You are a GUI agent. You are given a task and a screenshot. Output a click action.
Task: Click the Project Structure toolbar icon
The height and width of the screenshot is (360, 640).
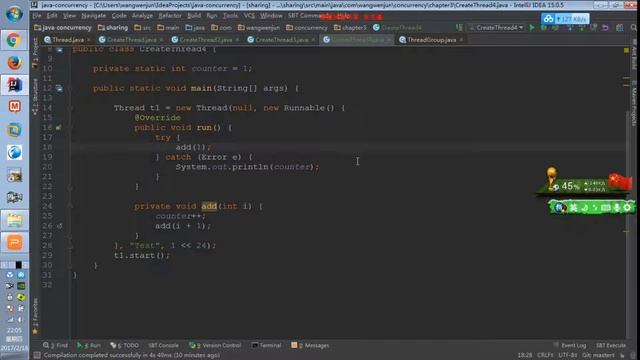coord(620,28)
